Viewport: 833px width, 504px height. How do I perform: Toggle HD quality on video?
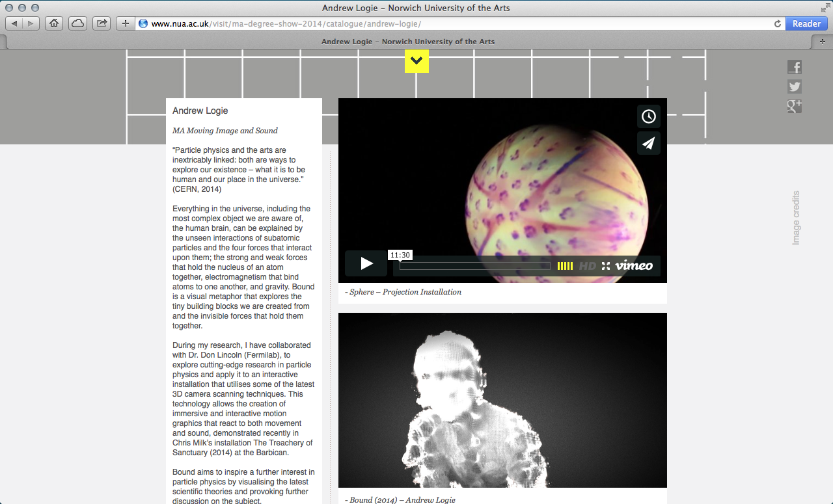tap(587, 265)
